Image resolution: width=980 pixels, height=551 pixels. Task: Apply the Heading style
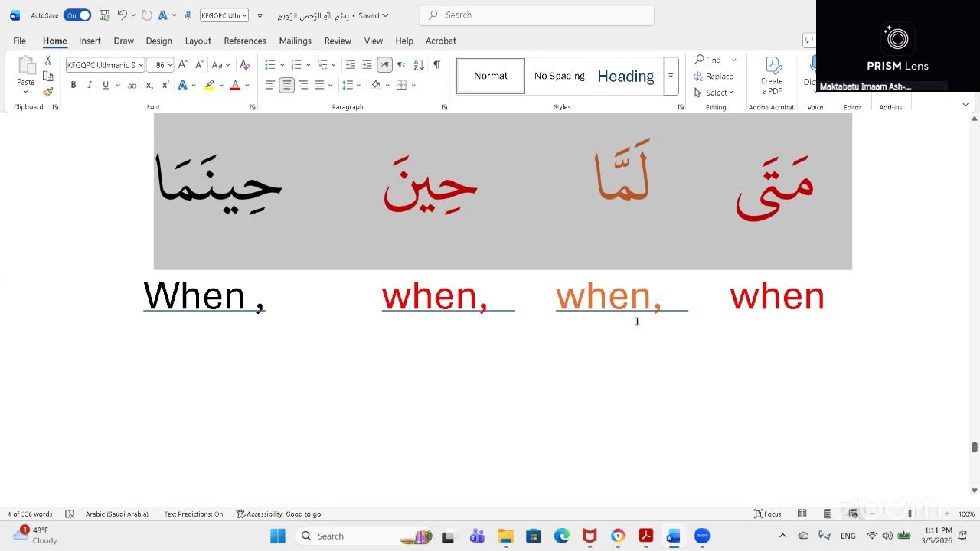click(626, 76)
